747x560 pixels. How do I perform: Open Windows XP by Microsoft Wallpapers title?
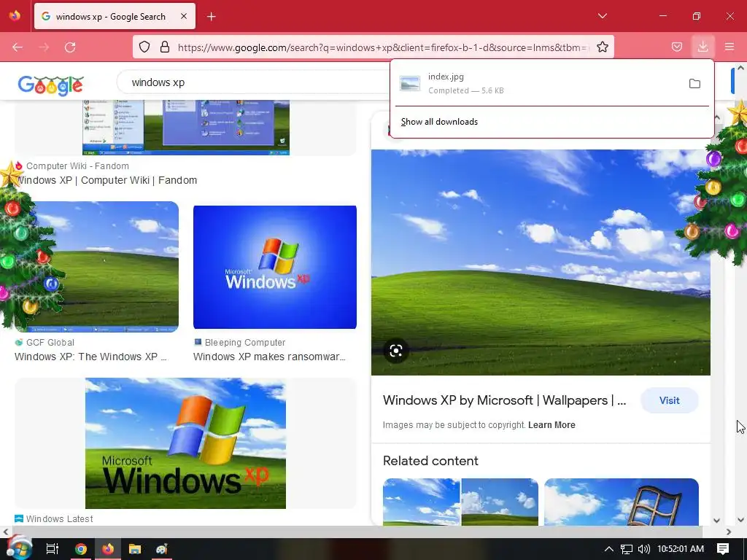click(x=505, y=400)
